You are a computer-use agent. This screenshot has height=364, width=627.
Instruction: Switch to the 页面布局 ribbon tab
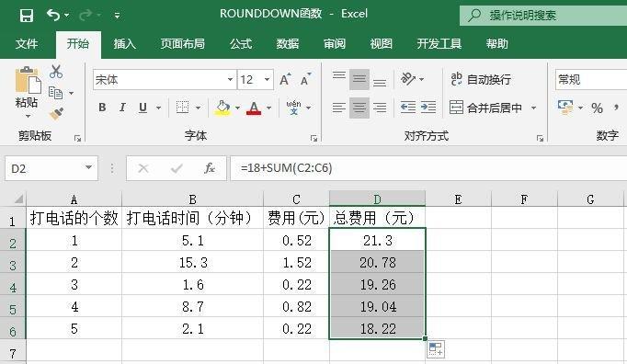point(182,43)
